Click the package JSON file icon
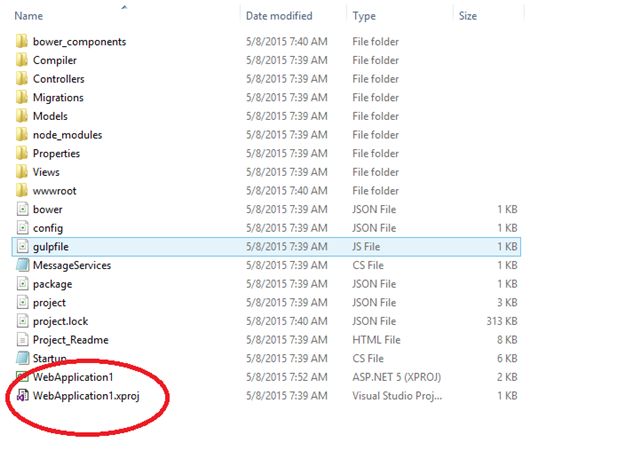This screenshot has height=458, width=624. pos(23,284)
